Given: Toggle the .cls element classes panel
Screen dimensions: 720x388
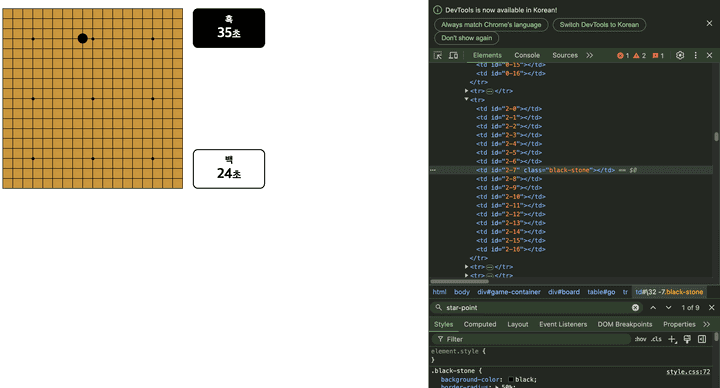Looking at the screenshot, I should [x=656, y=339].
